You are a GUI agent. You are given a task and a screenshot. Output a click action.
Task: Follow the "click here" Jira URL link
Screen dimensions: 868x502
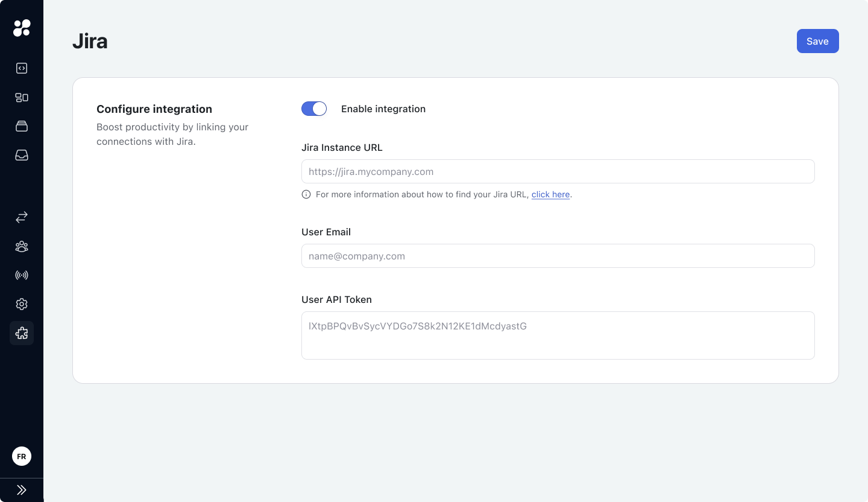pos(550,194)
